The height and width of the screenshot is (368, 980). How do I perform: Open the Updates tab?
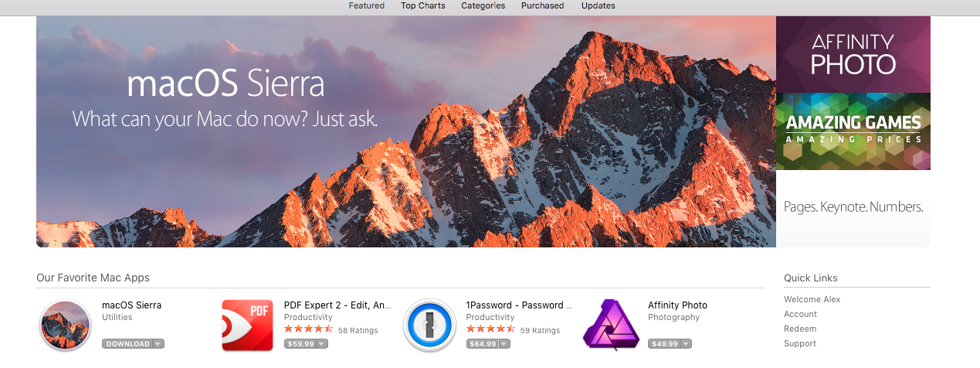point(598,6)
